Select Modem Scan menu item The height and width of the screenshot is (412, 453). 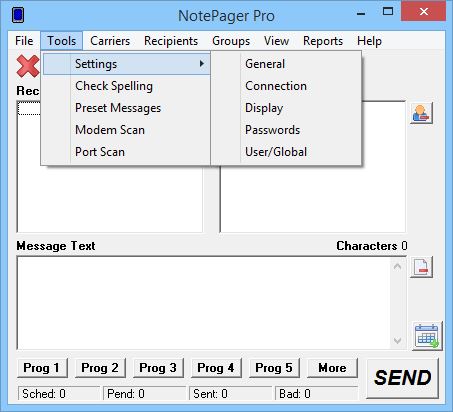tap(127, 130)
